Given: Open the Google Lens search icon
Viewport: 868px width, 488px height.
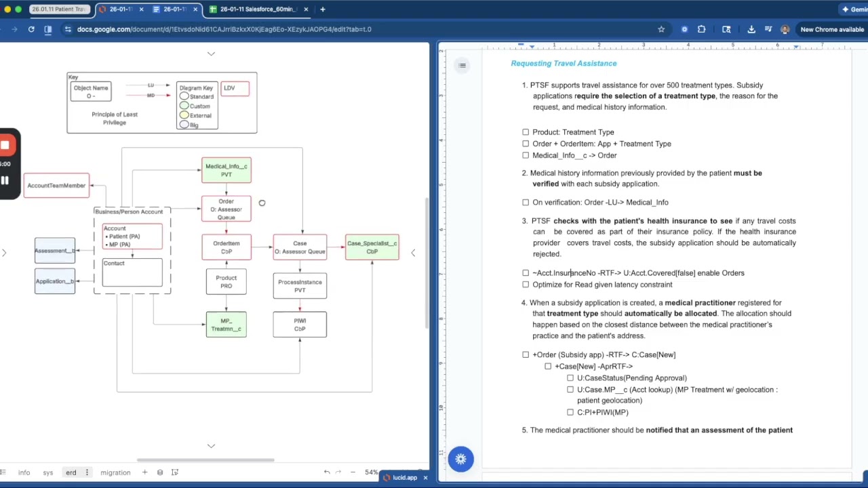Looking at the screenshot, I should pyautogui.click(x=726, y=29).
